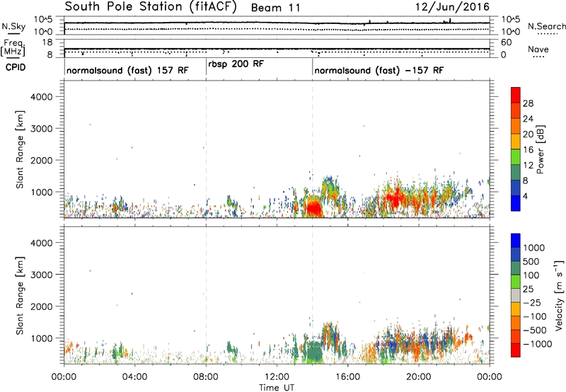The height and width of the screenshot is (392, 566).
Task: Click the red bottom of velocity colorbar
Action: tap(516, 350)
